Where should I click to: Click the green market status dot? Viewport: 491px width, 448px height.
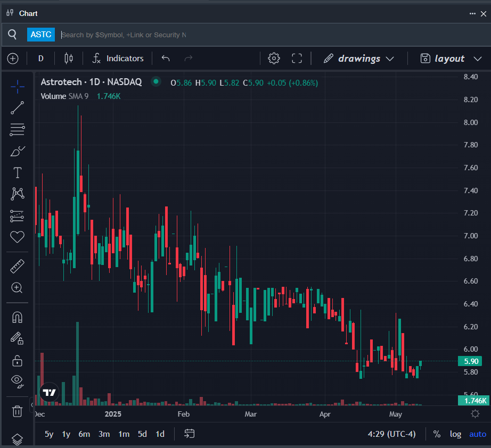point(156,81)
